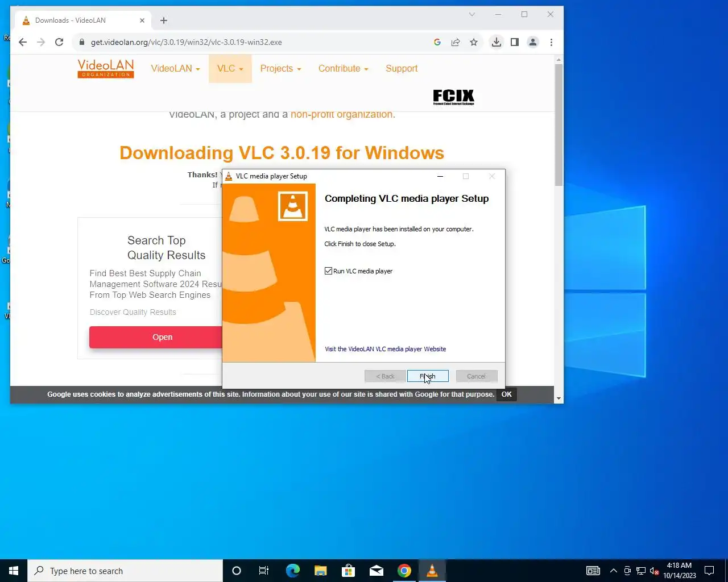This screenshot has height=582, width=728.
Task: Expand the Contribute dropdown menu
Action: (343, 68)
